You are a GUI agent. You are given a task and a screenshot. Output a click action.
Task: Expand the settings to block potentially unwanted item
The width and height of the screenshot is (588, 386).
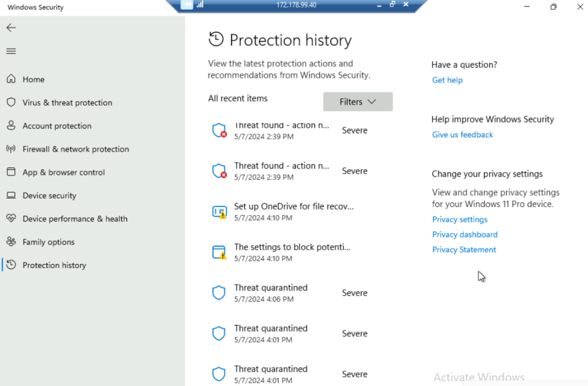click(x=292, y=252)
